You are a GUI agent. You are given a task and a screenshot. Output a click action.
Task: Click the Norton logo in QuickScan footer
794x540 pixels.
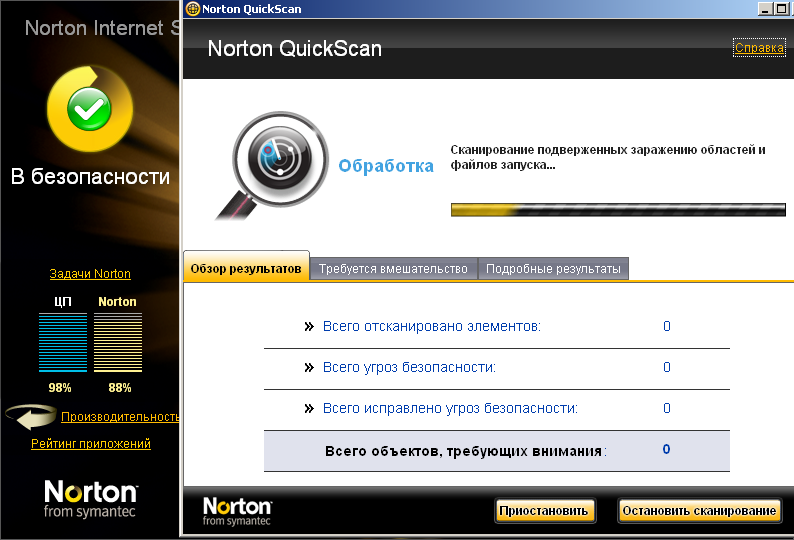pyautogui.click(x=237, y=511)
